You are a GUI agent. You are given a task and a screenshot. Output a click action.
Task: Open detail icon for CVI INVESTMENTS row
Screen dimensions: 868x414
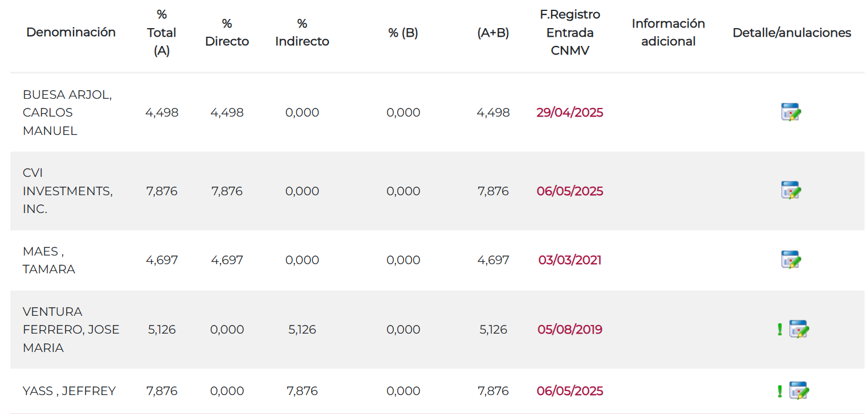pyautogui.click(x=791, y=190)
